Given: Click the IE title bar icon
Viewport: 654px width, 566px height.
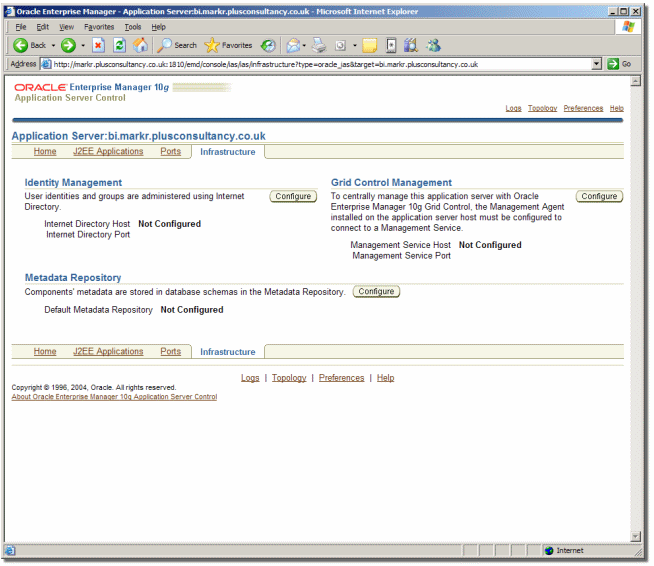Looking at the screenshot, I should pos(10,11).
